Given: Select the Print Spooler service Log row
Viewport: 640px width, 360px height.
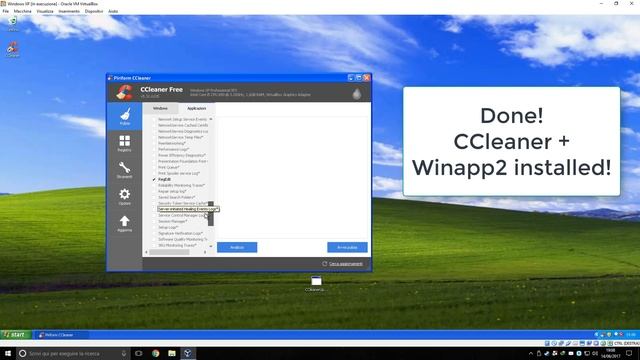Looking at the screenshot, I should tap(179, 173).
